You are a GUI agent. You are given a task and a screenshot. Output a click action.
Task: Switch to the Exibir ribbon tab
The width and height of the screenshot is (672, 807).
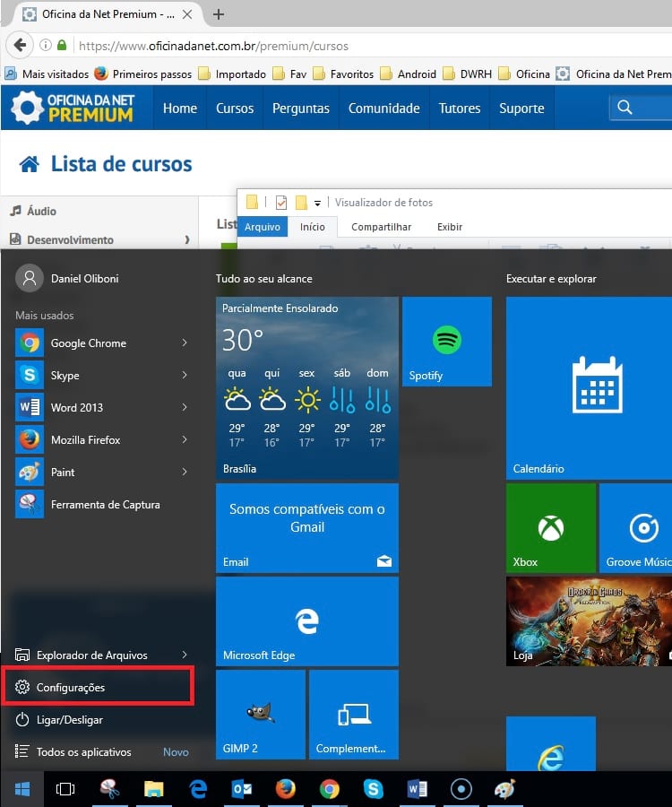click(450, 227)
